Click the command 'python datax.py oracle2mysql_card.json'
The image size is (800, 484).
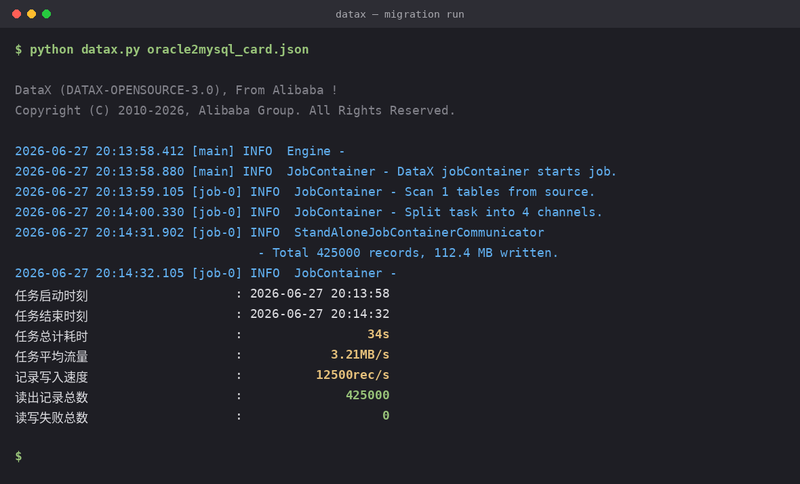[169, 49]
